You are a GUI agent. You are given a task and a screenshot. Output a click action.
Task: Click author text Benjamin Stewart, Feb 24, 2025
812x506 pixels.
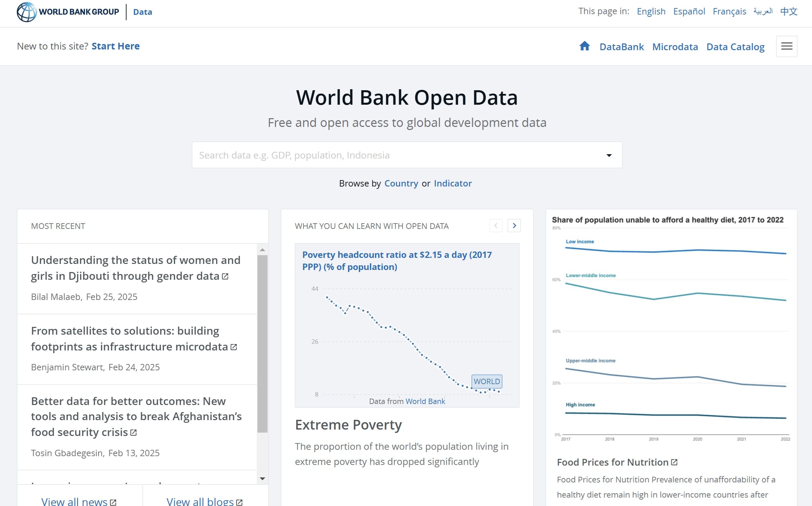[95, 367]
